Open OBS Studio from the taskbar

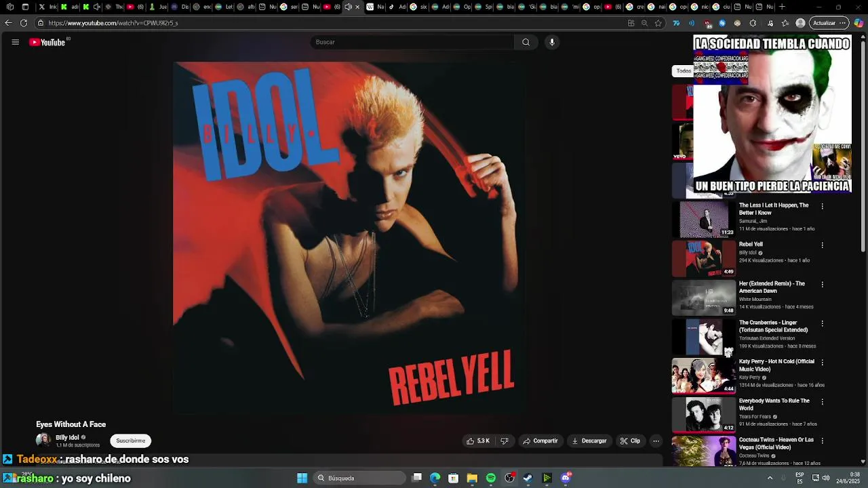coord(509,478)
